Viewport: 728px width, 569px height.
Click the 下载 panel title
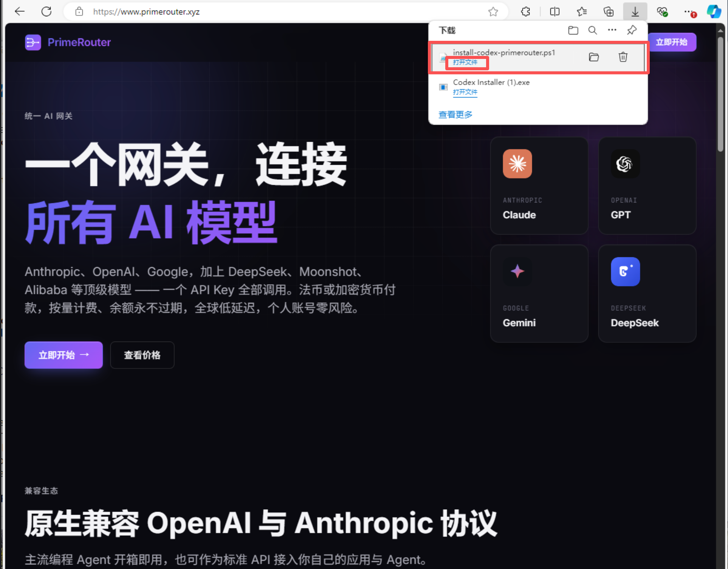447,30
